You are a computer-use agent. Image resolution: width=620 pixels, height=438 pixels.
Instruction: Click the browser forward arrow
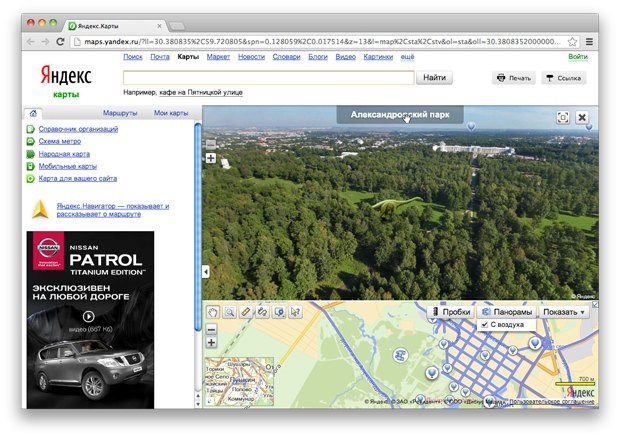(45, 42)
